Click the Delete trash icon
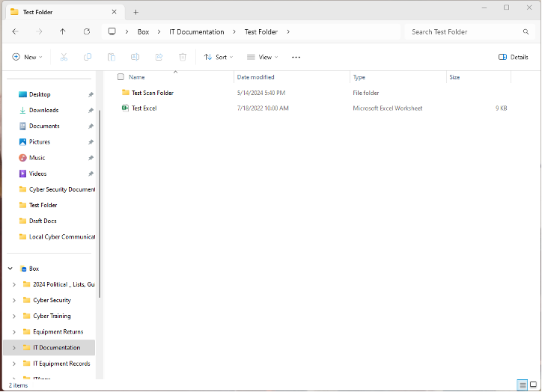Viewport: 542px width, 392px height. point(183,57)
